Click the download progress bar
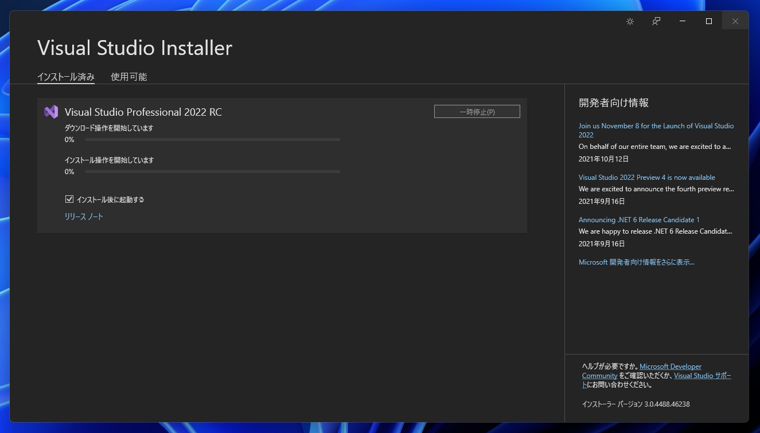The width and height of the screenshot is (760, 433). (212, 140)
